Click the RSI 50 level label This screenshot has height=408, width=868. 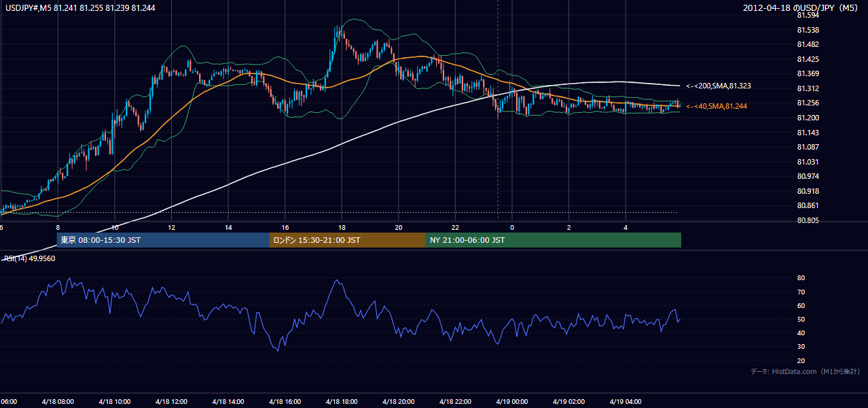click(801, 319)
